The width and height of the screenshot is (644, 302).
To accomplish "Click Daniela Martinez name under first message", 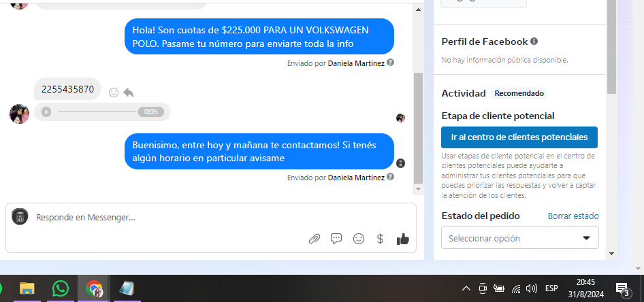I will click(356, 63).
